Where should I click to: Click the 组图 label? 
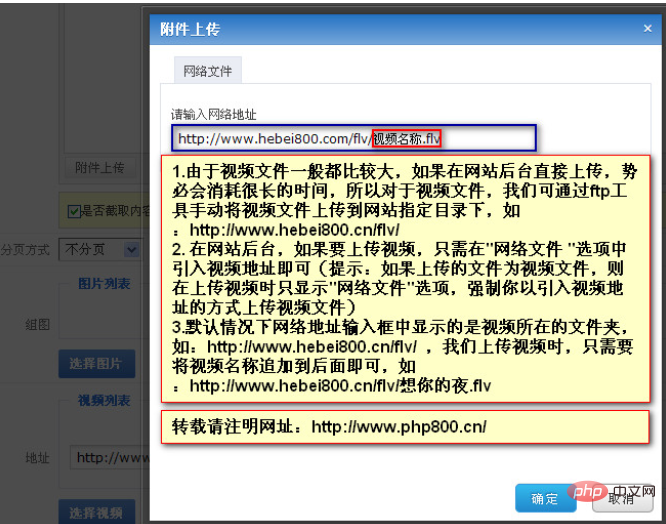click(37, 325)
